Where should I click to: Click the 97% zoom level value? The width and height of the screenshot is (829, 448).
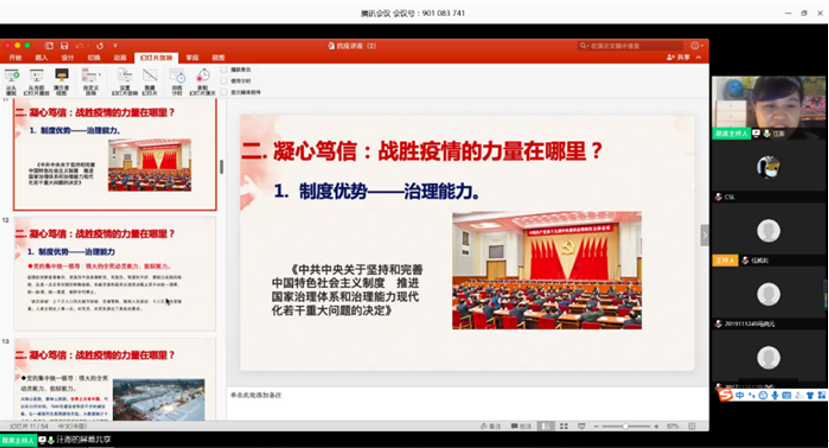[672, 426]
